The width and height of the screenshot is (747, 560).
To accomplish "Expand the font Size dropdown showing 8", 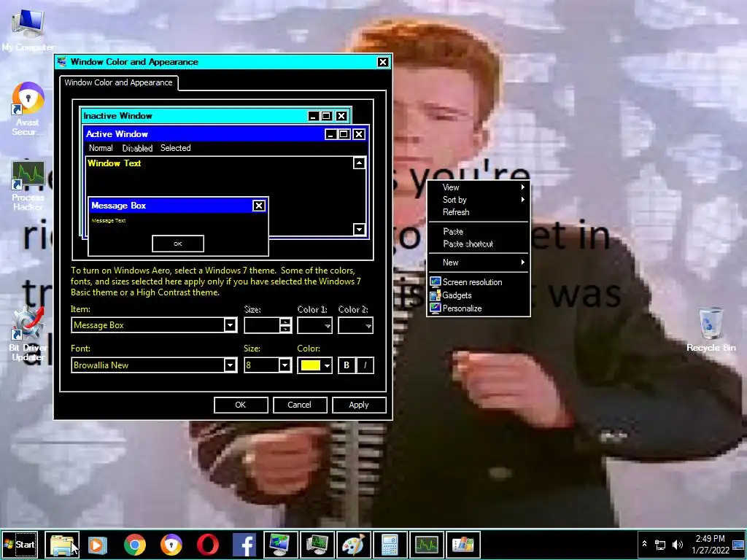I will [x=285, y=365].
